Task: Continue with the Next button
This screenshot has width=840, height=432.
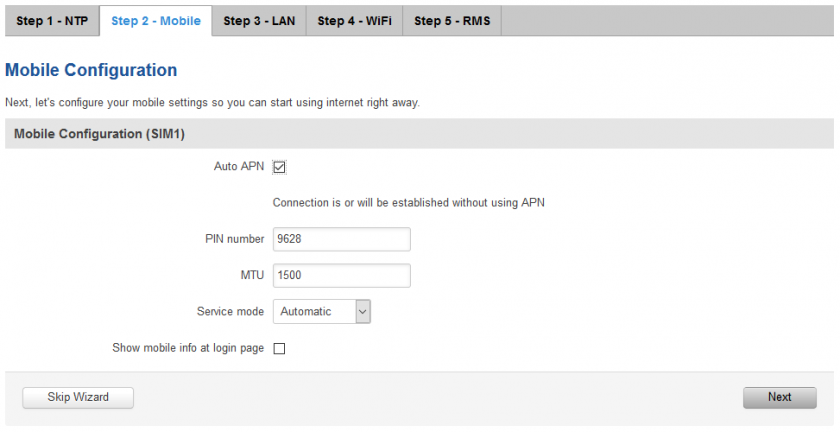Action: [x=779, y=398]
